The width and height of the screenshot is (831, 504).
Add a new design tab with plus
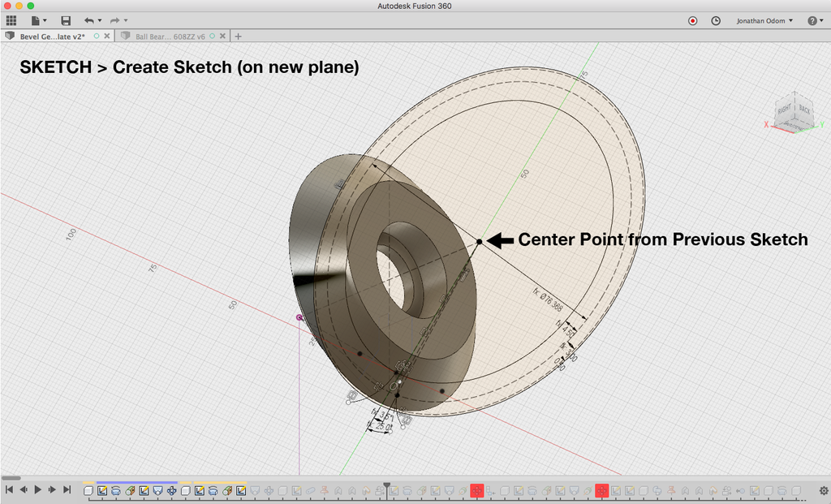point(238,37)
